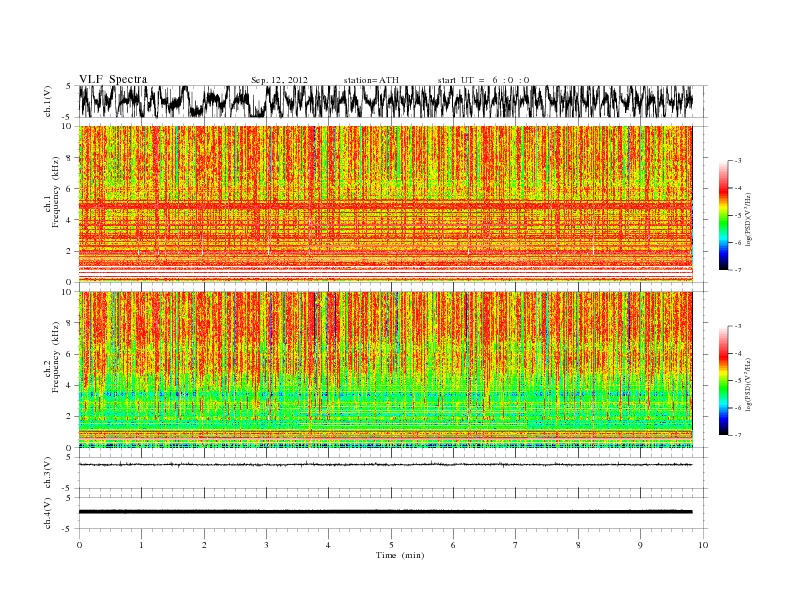The image size is (792, 612).
Task: Click the 'ch.3(V)' axis label
Action: (x=47, y=473)
